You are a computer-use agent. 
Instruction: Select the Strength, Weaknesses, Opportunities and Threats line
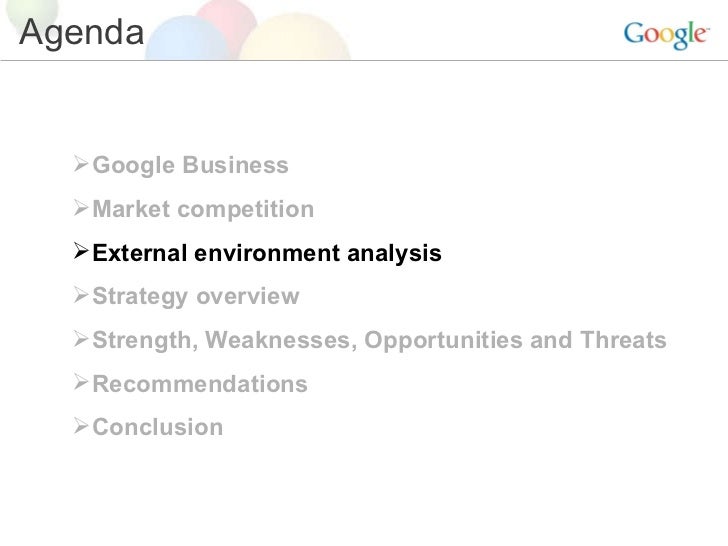click(x=378, y=342)
